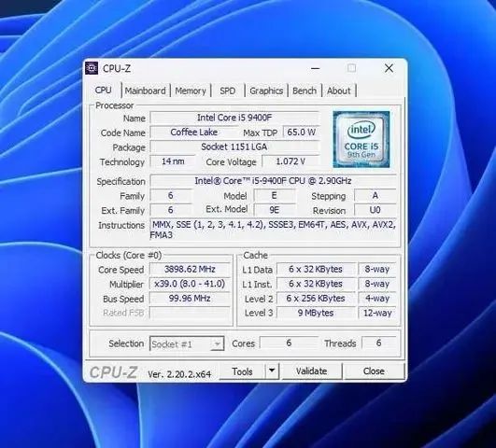Click the Intel Core i5 9th Gen logo

tap(361, 139)
